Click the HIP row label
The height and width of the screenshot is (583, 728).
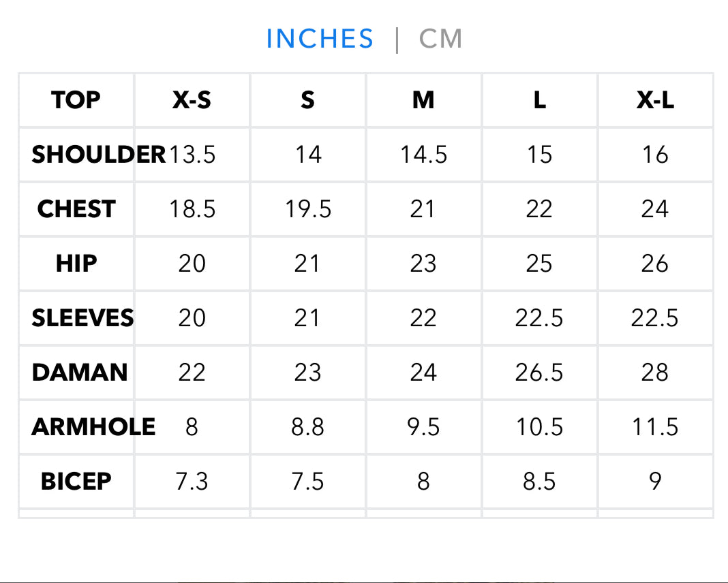tap(76, 264)
